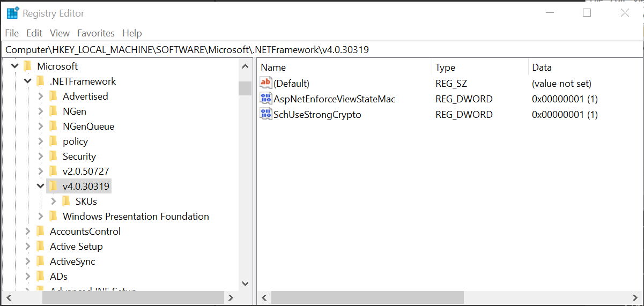This screenshot has height=306, width=644.
Task: Expand the Windows Presentation Foundation key
Action: 40,217
